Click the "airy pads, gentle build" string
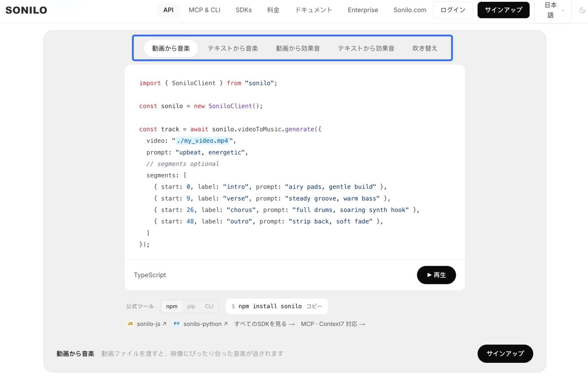Viewport: 588px width, 379px height. coord(330,187)
